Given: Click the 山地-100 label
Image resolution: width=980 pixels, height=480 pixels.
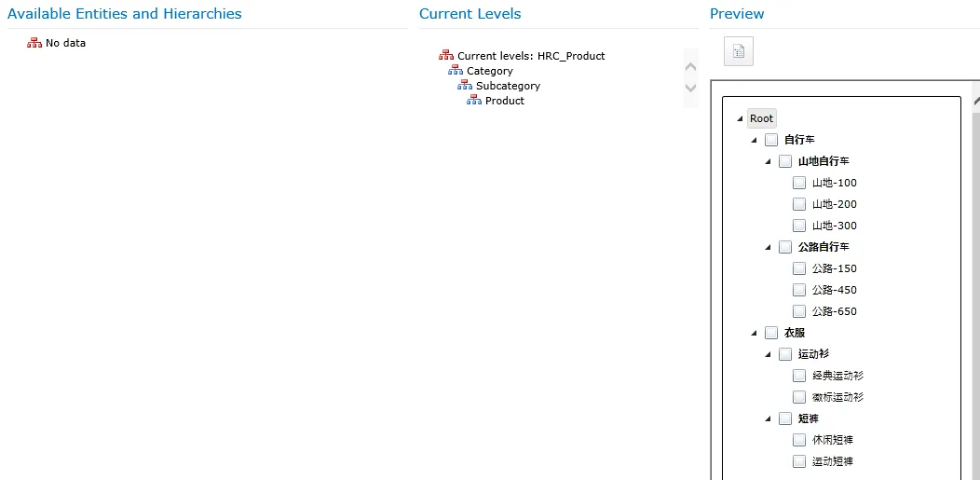Looking at the screenshot, I should (835, 183).
